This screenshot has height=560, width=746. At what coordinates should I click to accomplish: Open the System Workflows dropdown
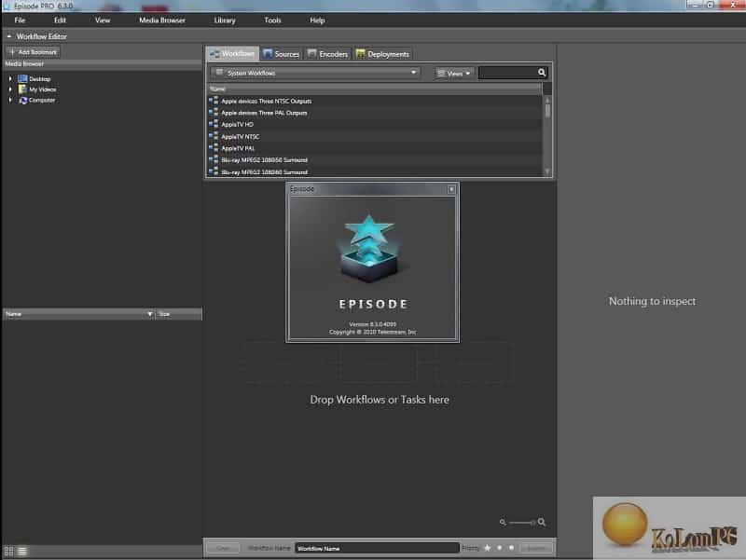point(315,73)
